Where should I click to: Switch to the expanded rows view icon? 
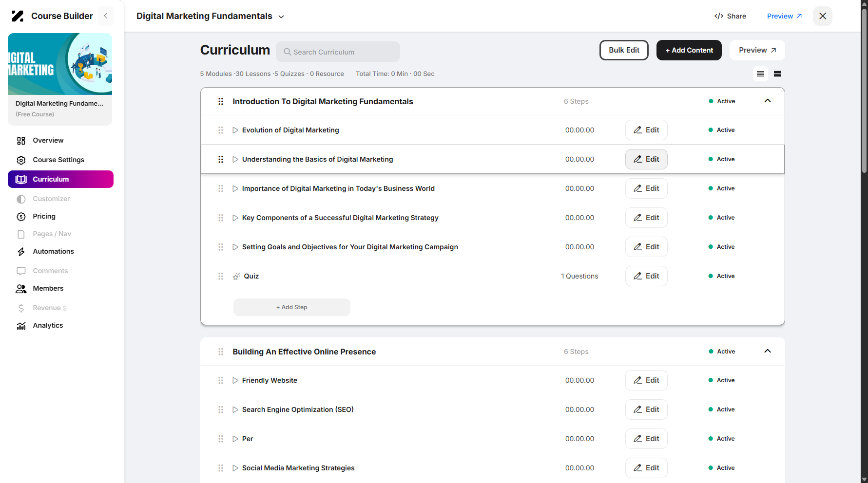778,74
